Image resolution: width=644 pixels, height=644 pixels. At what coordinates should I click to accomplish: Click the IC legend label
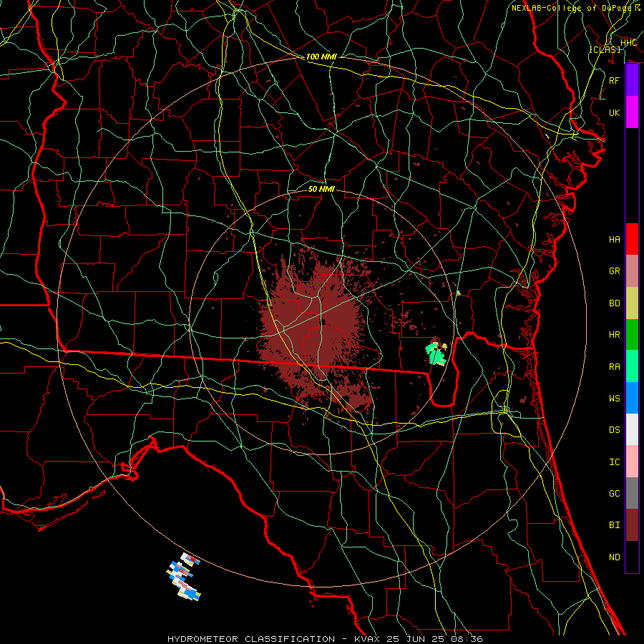pos(615,462)
